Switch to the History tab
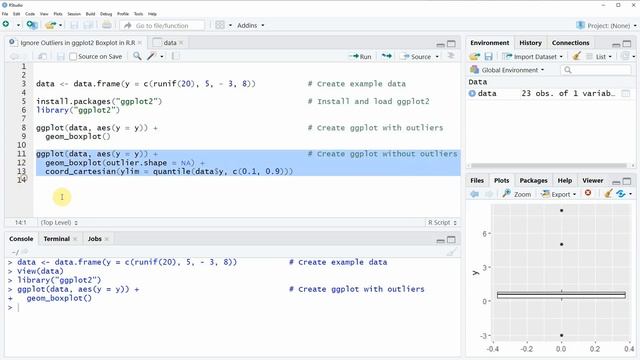This screenshot has height=360, width=640. click(530, 42)
